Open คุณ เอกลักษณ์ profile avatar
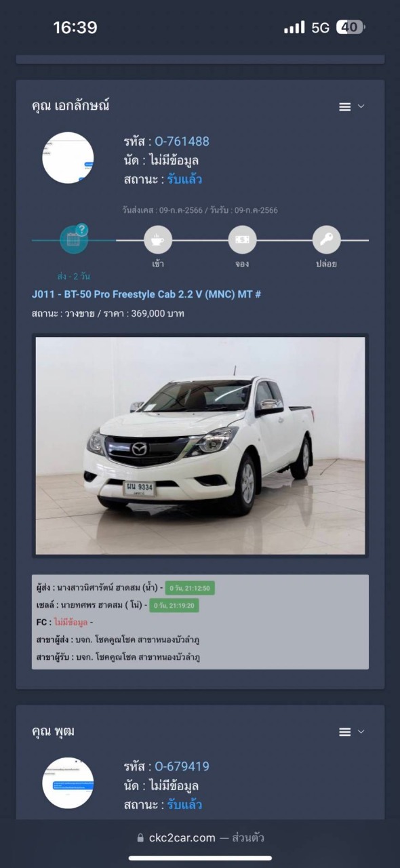400x868 pixels. 68,158
